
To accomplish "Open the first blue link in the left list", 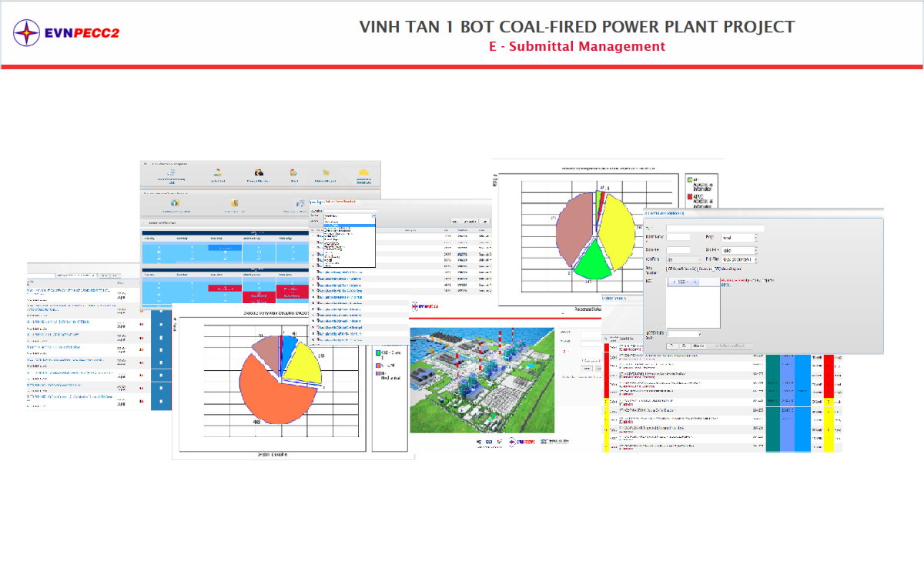I will click(x=69, y=290).
